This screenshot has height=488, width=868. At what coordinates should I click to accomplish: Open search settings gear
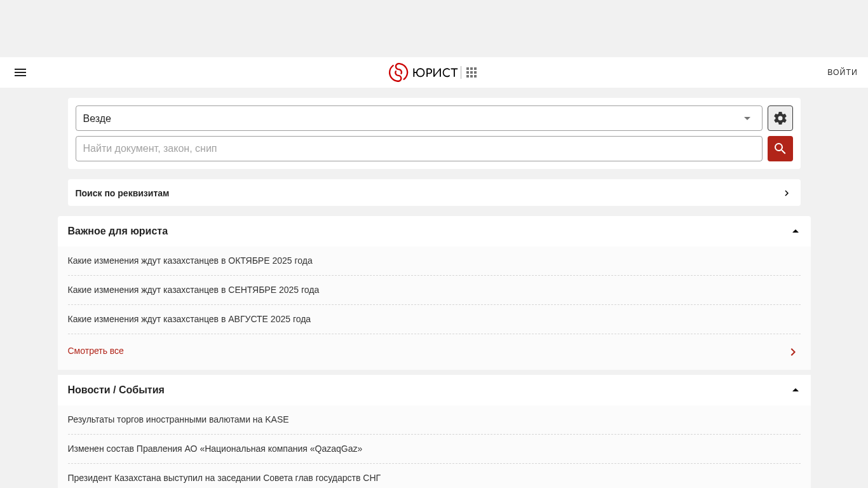click(780, 118)
